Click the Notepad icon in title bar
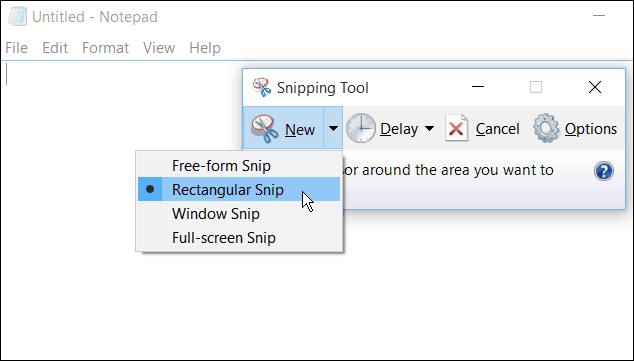The image size is (634, 361). [17, 17]
